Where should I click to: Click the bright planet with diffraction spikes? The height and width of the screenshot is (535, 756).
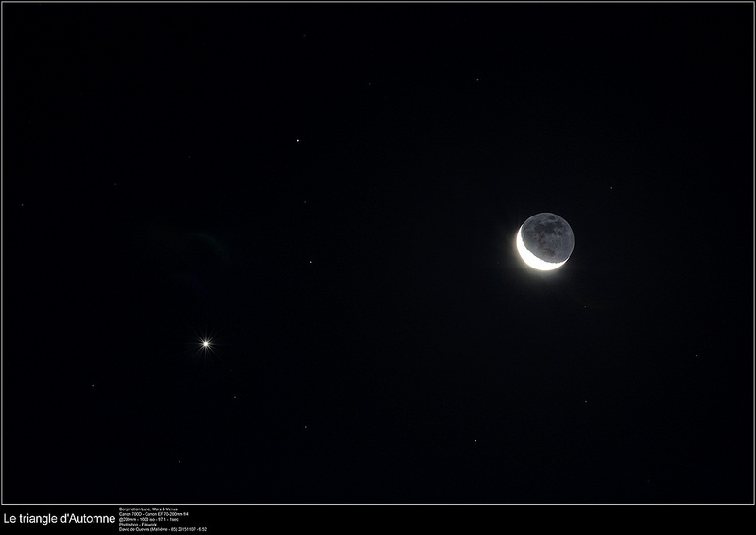[x=206, y=343]
